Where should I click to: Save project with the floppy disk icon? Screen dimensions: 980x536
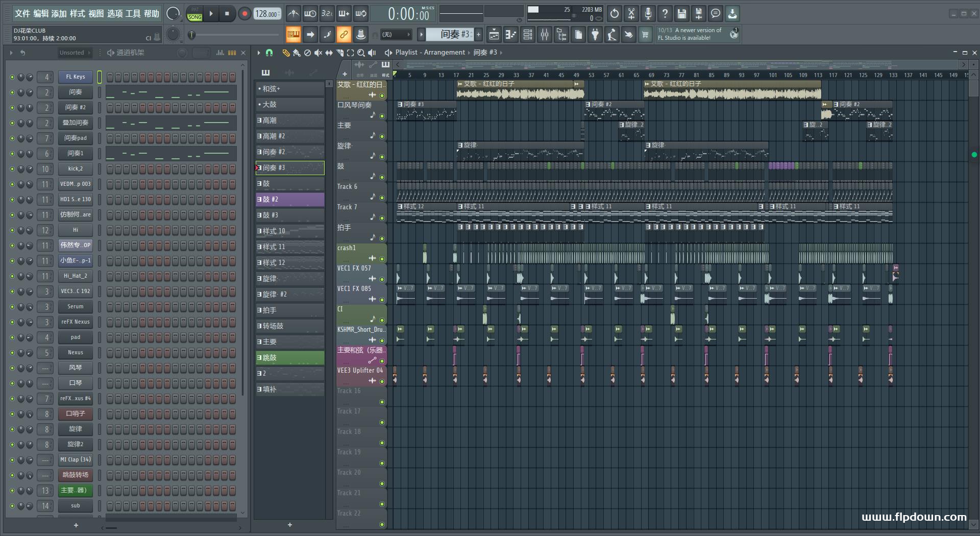coord(682,14)
